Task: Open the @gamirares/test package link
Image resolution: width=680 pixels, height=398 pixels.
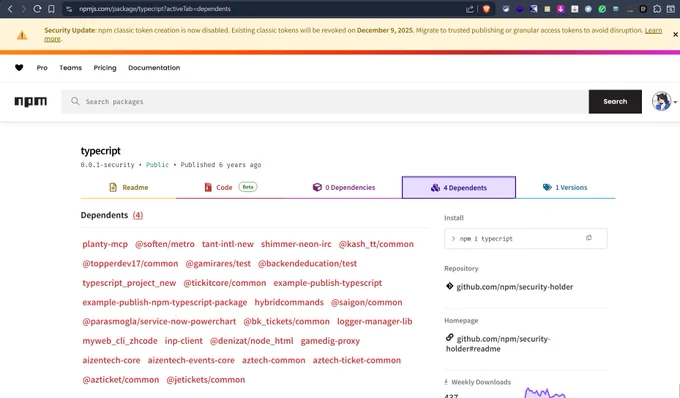Action: (x=218, y=264)
